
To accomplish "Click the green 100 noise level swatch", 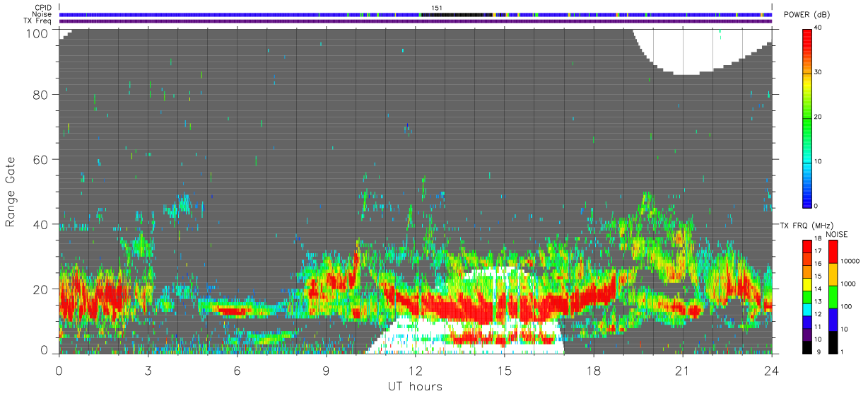I will coord(834,297).
